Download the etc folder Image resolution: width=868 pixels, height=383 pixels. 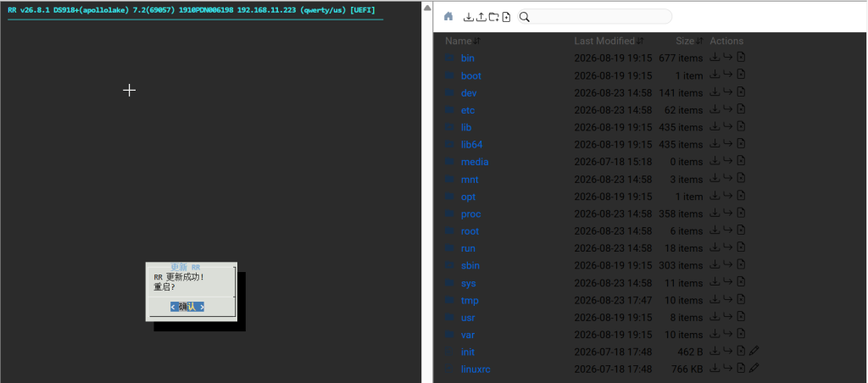[715, 109]
